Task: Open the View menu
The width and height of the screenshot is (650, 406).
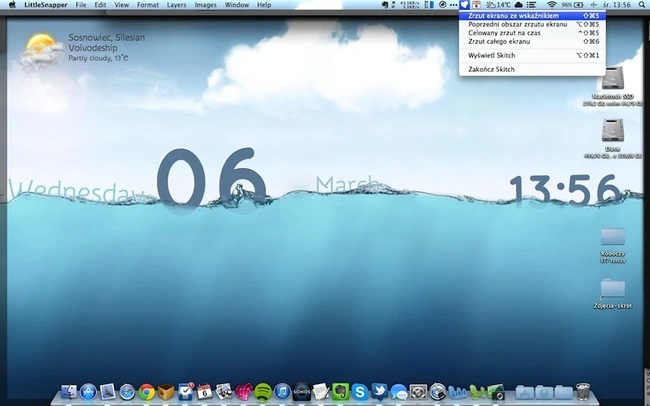Action: point(121,5)
